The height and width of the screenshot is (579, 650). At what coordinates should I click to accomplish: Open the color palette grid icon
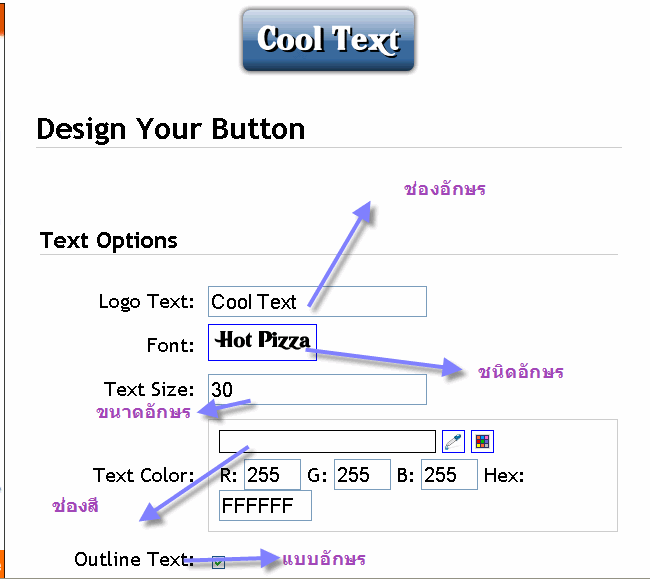pos(482,441)
